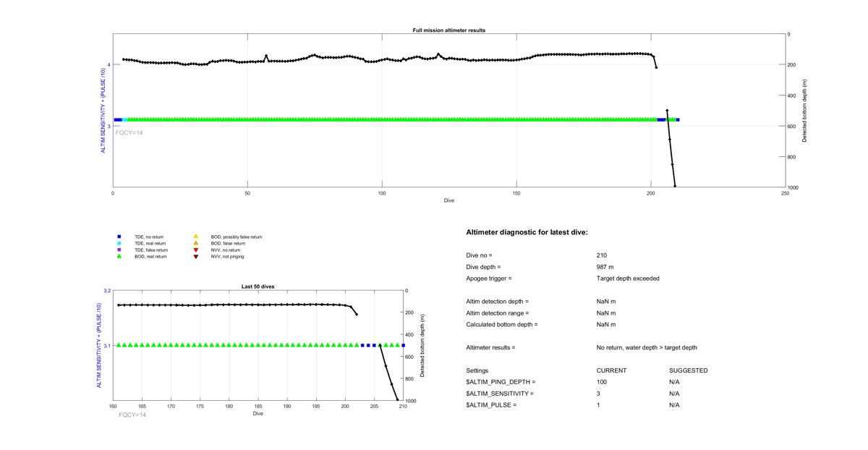Click the bottom depth spike near dive 57
The width and height of the screenshot is (868, 450).
266,56
